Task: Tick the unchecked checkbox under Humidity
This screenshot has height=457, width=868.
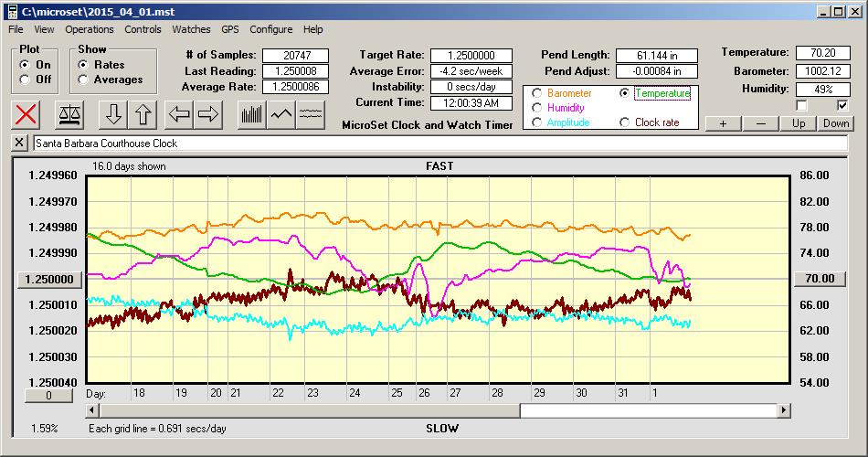Action: (x=801, y=105)
